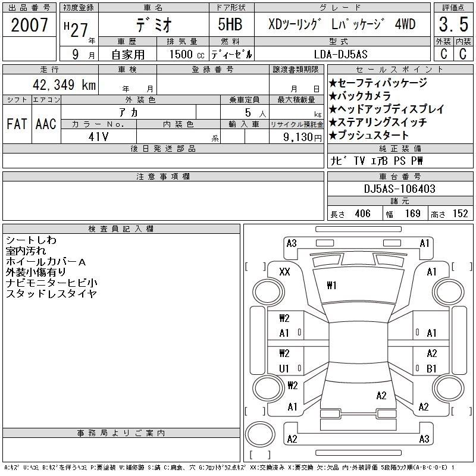Select the W1 mark on the hood
This screenshot has width=476, height=476.
coord(331,286)
